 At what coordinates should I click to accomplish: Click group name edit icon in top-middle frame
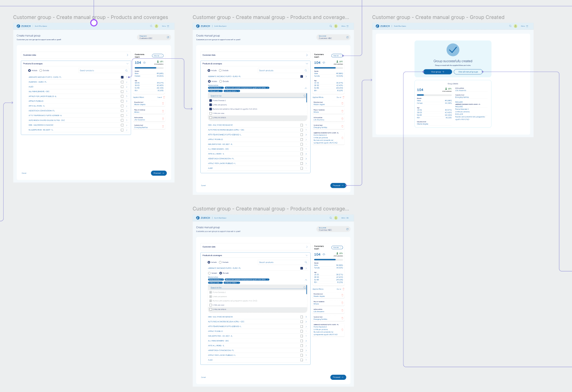[348, 37]
